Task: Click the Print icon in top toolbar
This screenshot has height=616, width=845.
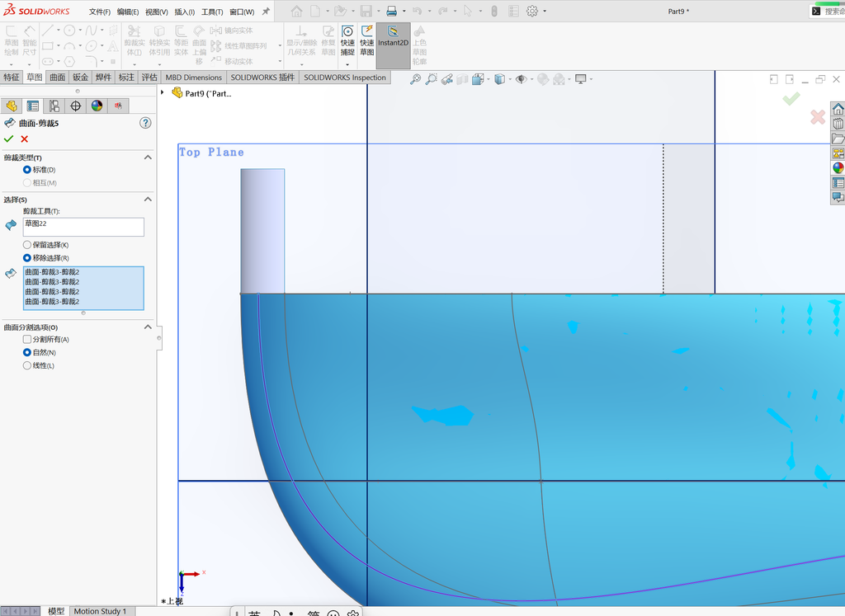Action: pos(392,11)
